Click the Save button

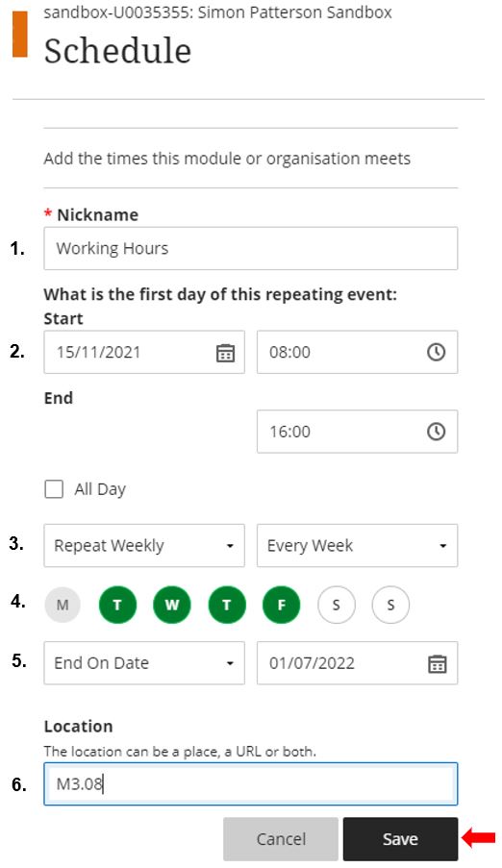pos(401,839)
